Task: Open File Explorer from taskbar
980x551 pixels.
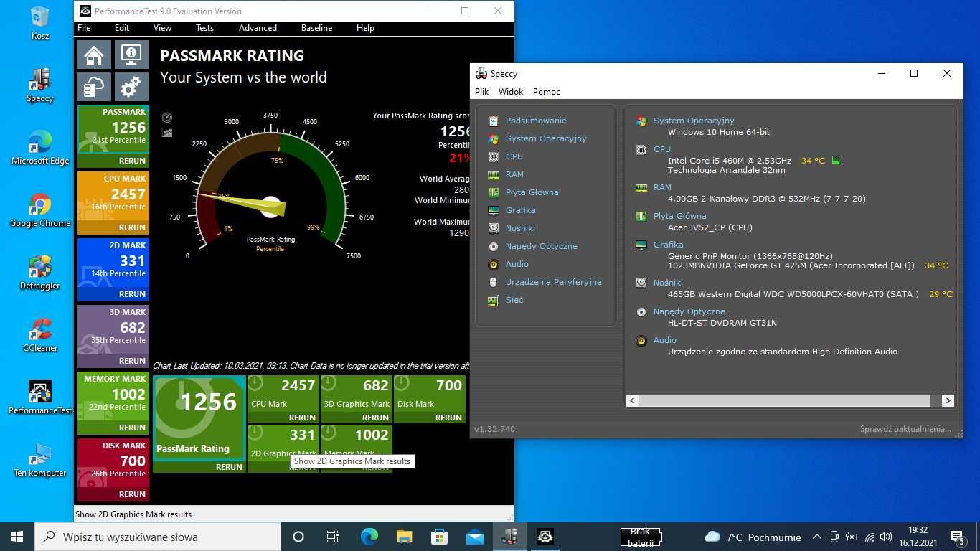Action: (x=404, y=537)
